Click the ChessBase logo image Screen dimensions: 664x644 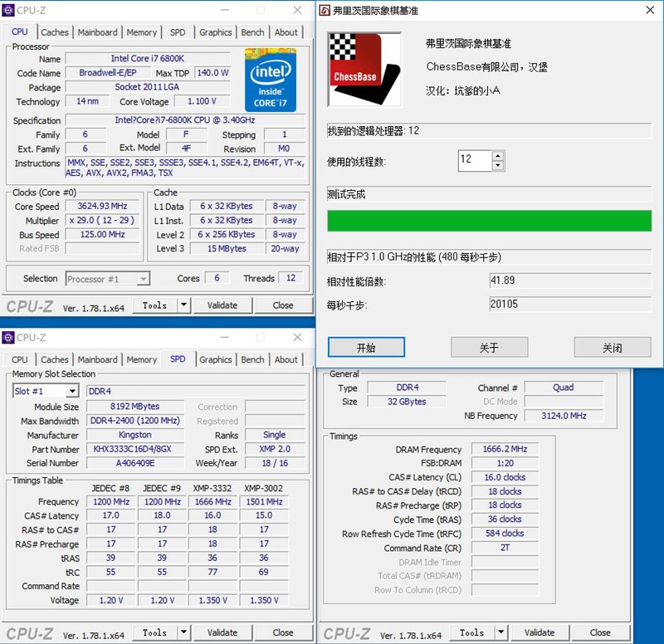point(364,69)
